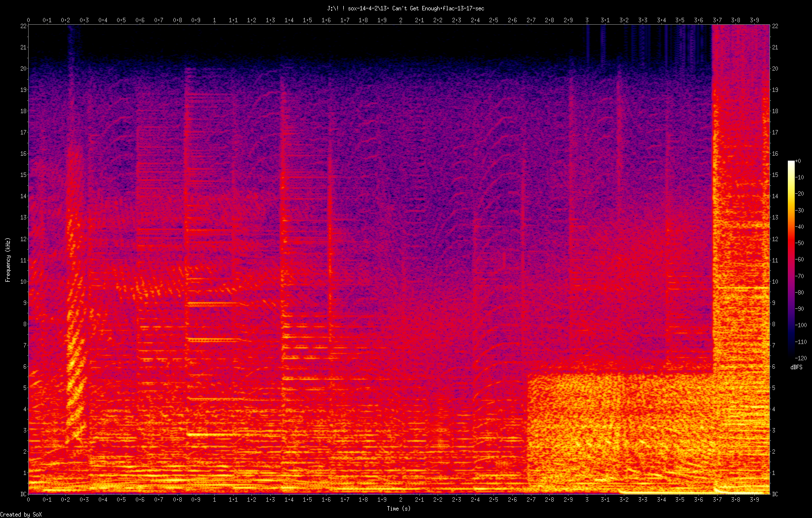Click the "-110" label on the dBFS scale
812x518 pixels.
[x=801, y=342]
